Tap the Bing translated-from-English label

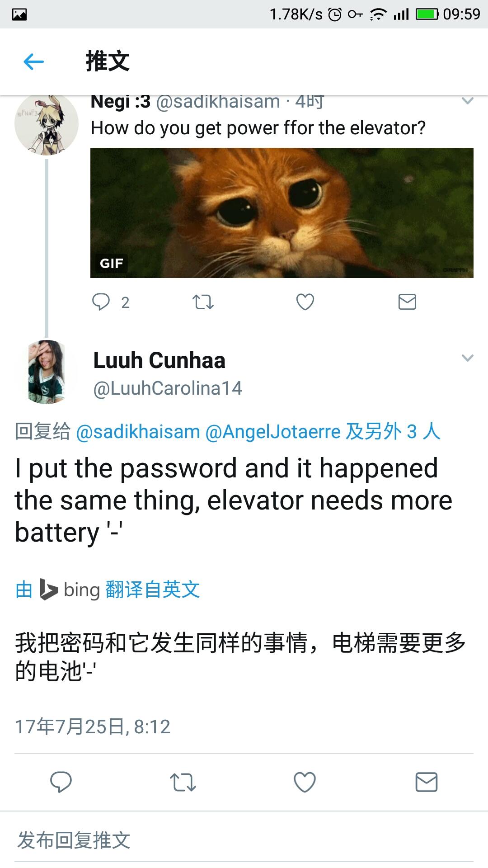(x=108, y=590)
